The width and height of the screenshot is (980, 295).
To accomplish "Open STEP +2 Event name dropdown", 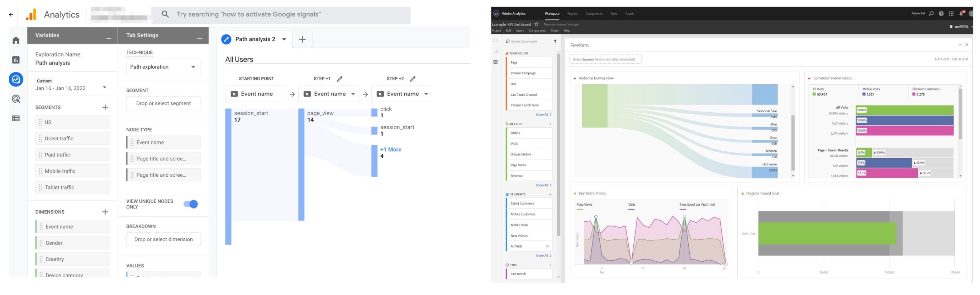I will [402, 94].
